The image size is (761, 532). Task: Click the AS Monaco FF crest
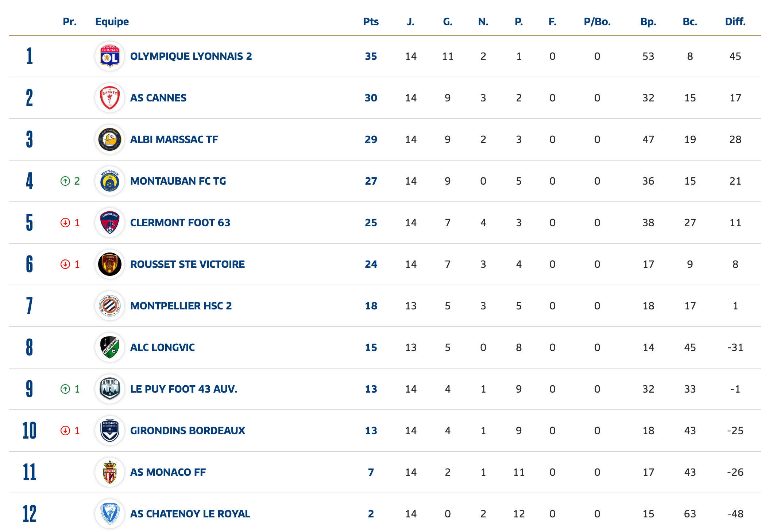(110, 472)
